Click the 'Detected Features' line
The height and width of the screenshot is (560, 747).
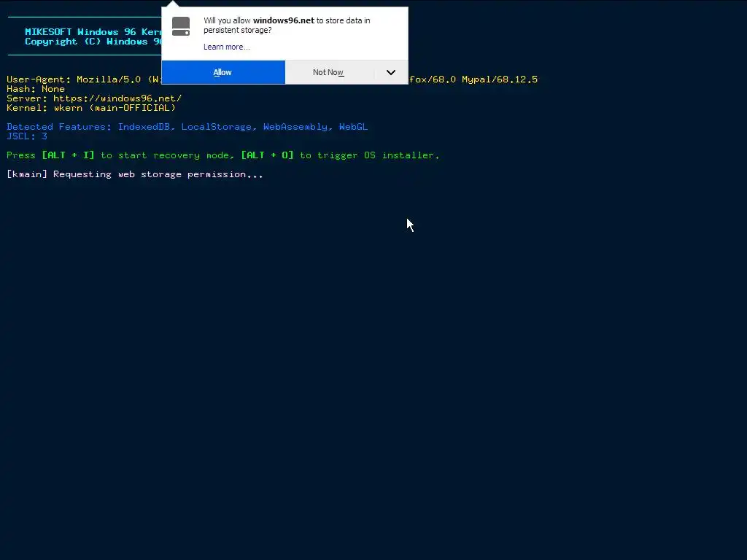tap(187, 127)
